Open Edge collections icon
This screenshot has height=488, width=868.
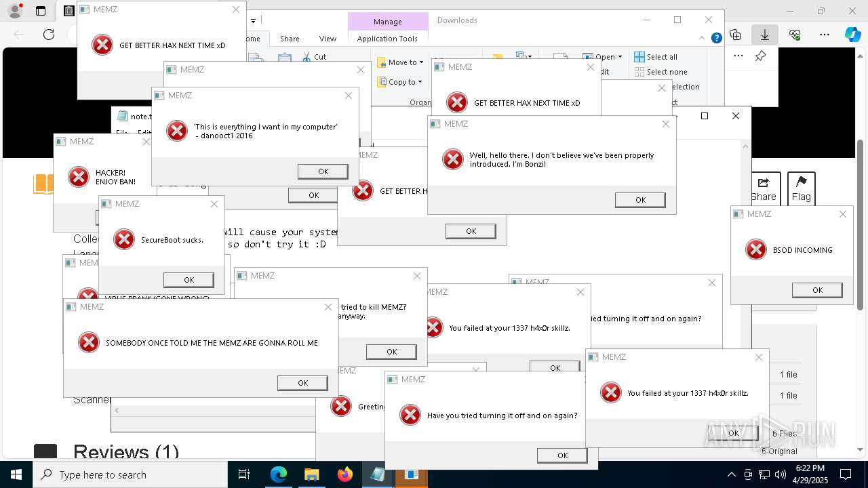735,35
